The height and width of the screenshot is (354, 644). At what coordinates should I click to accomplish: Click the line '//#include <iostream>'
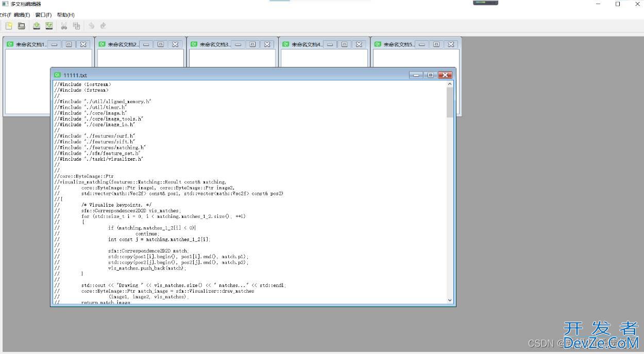click(82, 84)
